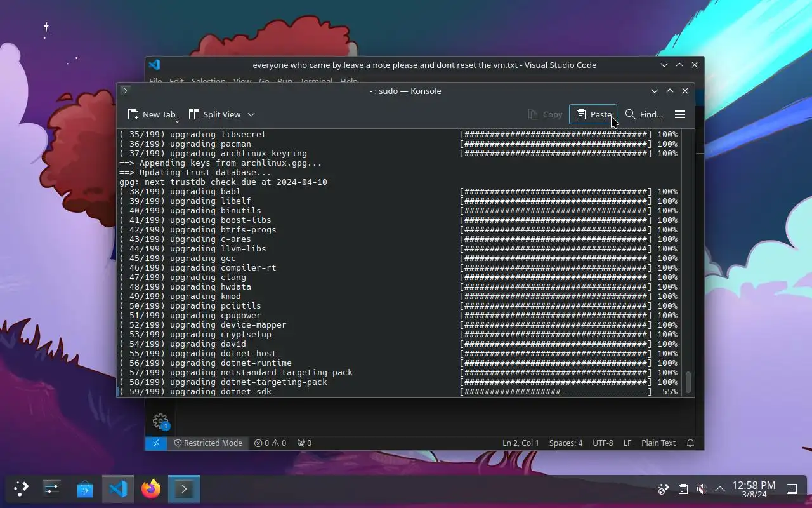The width and height of the screenshot is (812, 508).
Task: Open the Split View chevron dropdown
Action: 251,114
